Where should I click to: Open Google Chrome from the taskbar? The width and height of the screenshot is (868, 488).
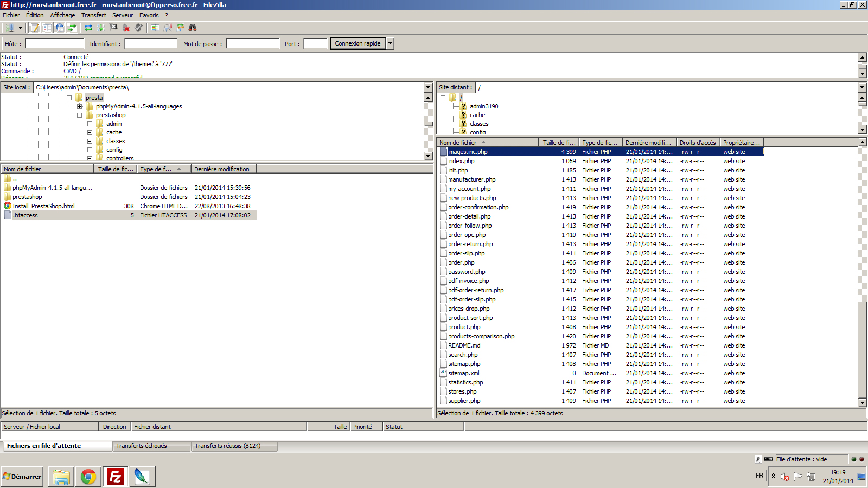(x=88, y=477)
